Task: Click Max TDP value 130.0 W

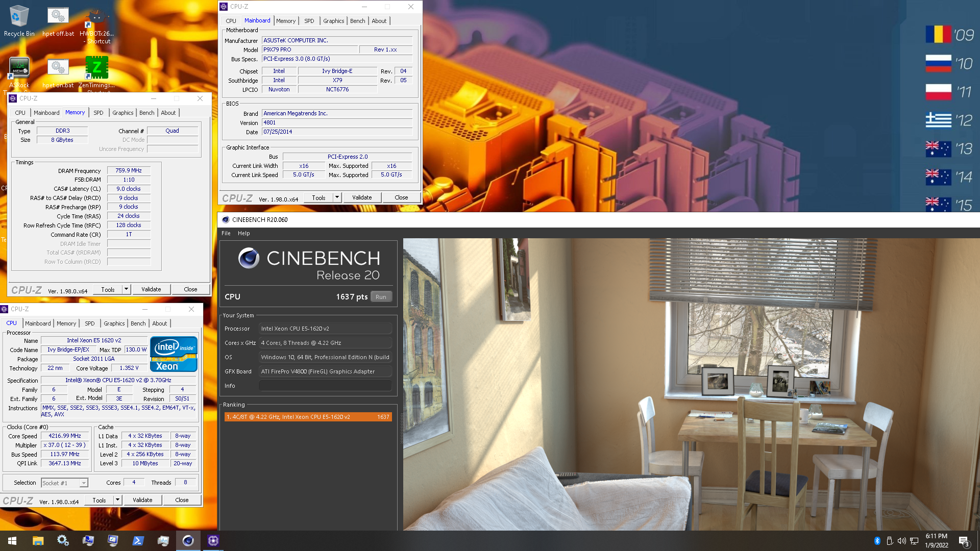Action: 136,349
